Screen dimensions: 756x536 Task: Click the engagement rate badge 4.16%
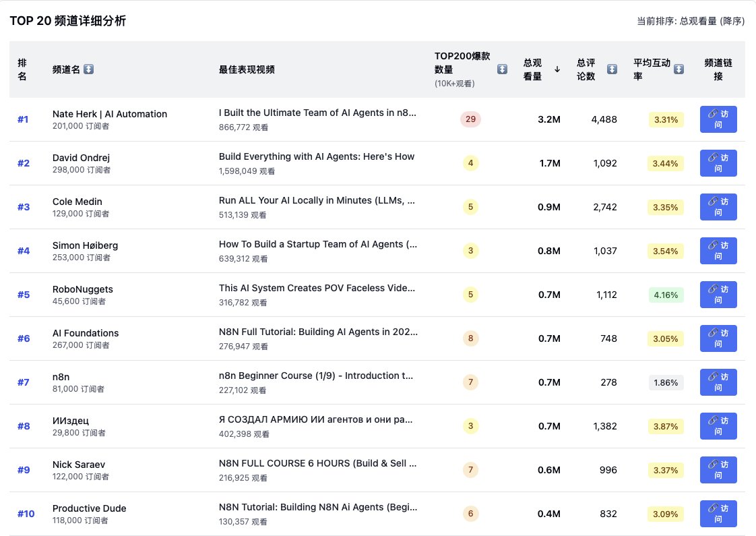(x=666, y=295)
